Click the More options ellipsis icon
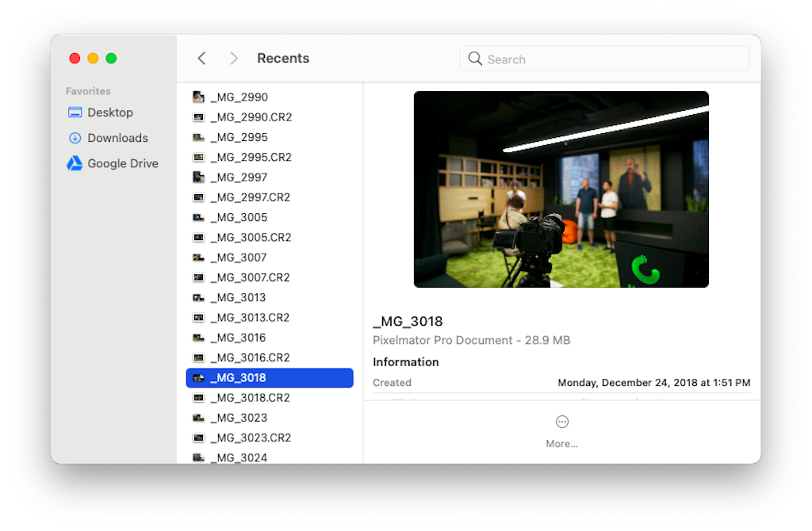Image resolution: width=812 pixels, height=531 pixels. click(x=561, y=422)
